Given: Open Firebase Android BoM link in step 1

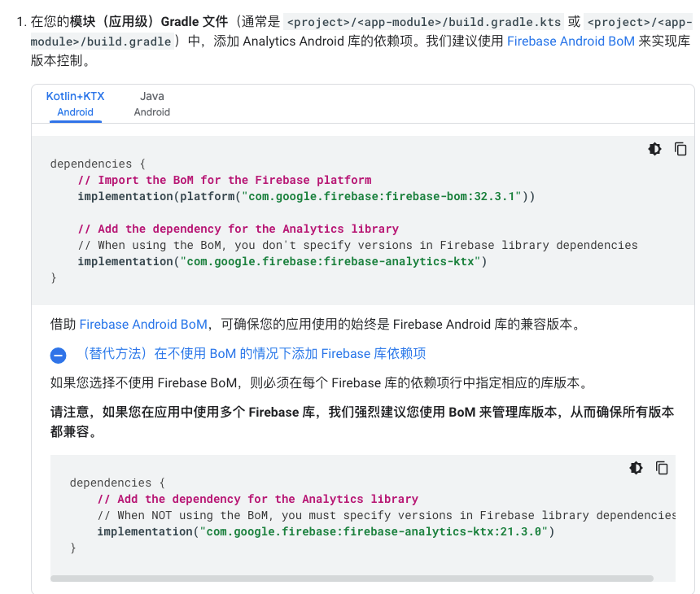Looking at the screenshot, I should (571, 41).
